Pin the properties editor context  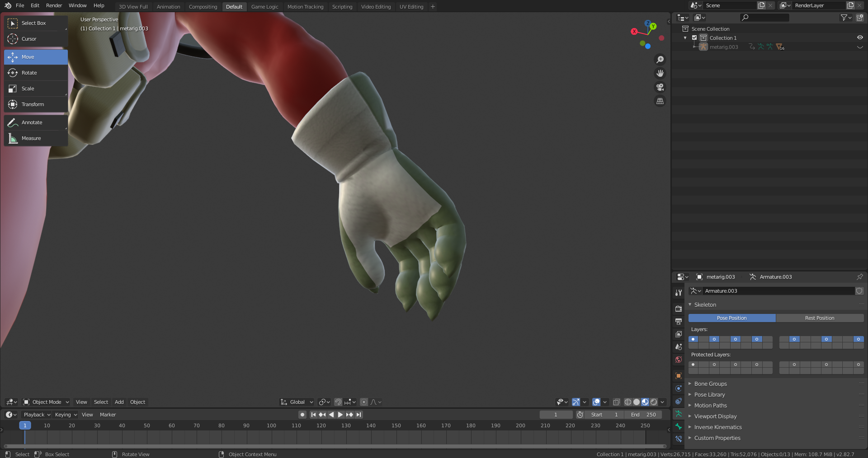pyautogui.click(x=859, y=277)
